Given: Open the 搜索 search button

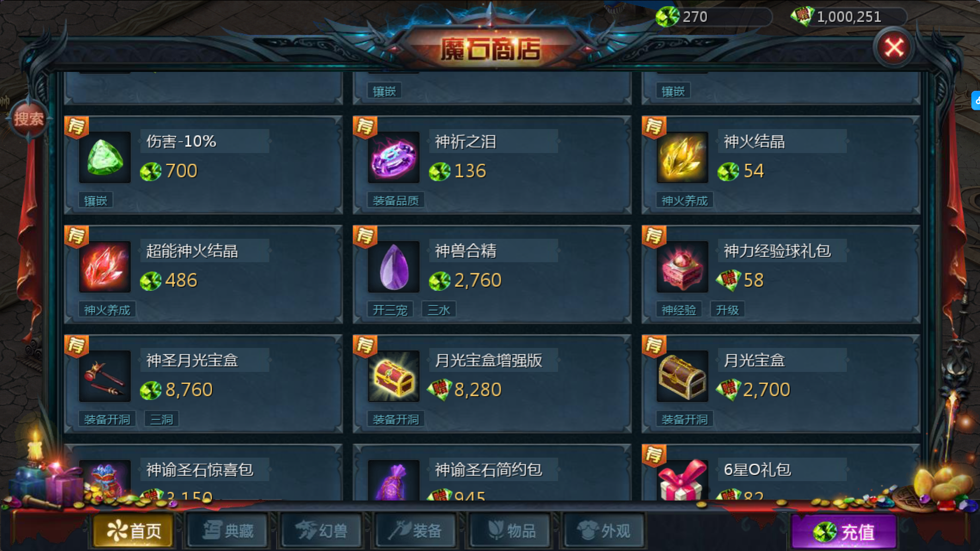Looking at the screenshot, I should [29, 119].
